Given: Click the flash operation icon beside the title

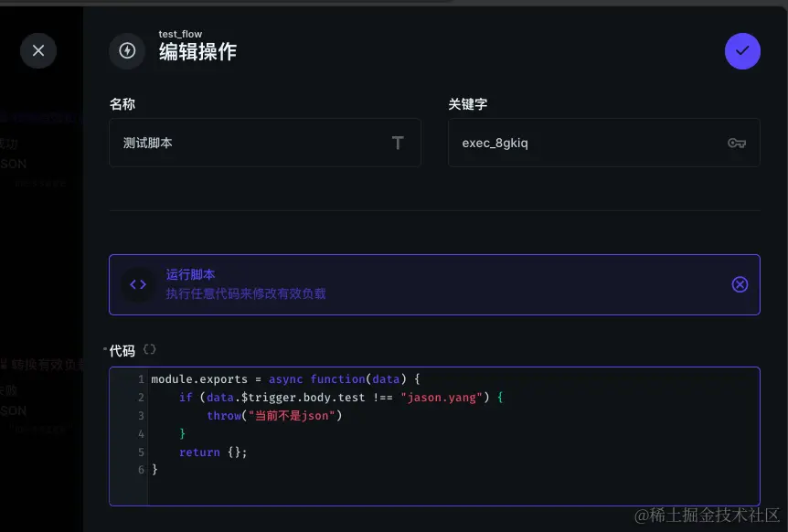Looking at the screenshot, I should pos(127,51).
